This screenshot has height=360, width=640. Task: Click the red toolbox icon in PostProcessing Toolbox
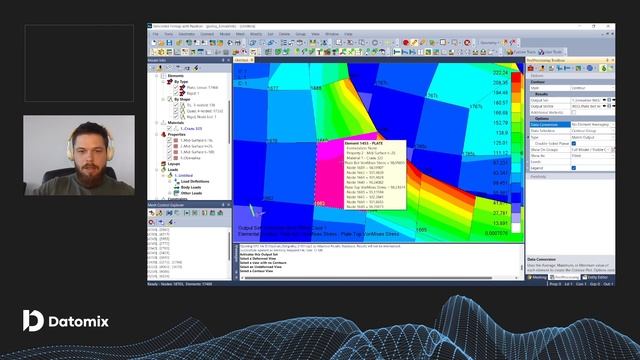click(531, 68)
